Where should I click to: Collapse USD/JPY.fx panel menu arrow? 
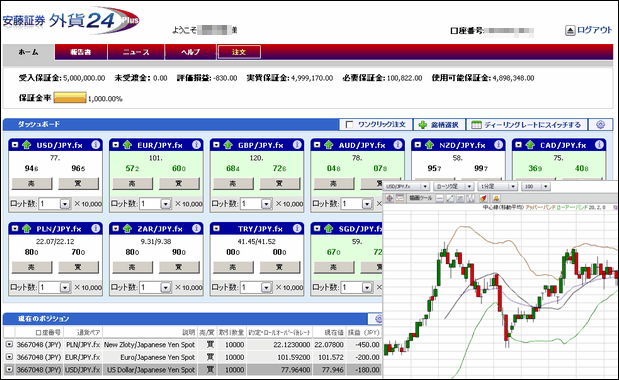15,145
